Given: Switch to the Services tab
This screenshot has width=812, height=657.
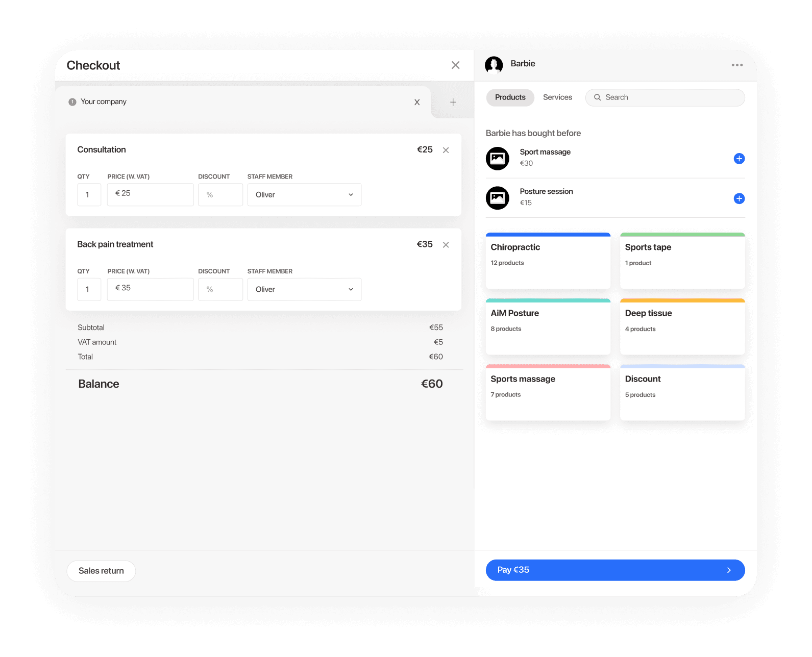Looking at the screenshot, I should click(557, 97).
